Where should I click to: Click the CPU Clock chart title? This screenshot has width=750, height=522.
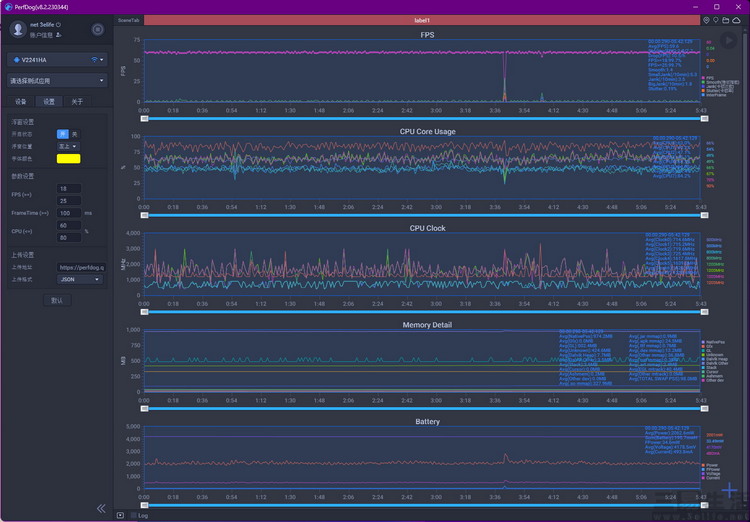coord(428,228)
